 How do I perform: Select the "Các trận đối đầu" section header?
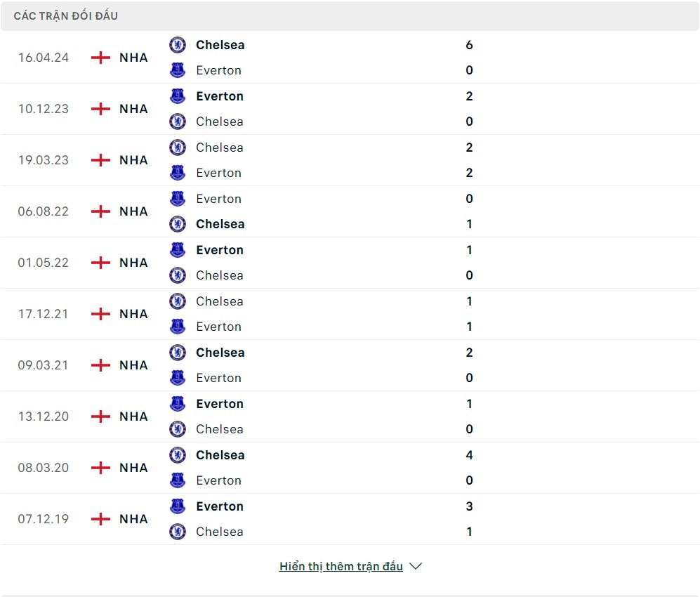point(66,15)
